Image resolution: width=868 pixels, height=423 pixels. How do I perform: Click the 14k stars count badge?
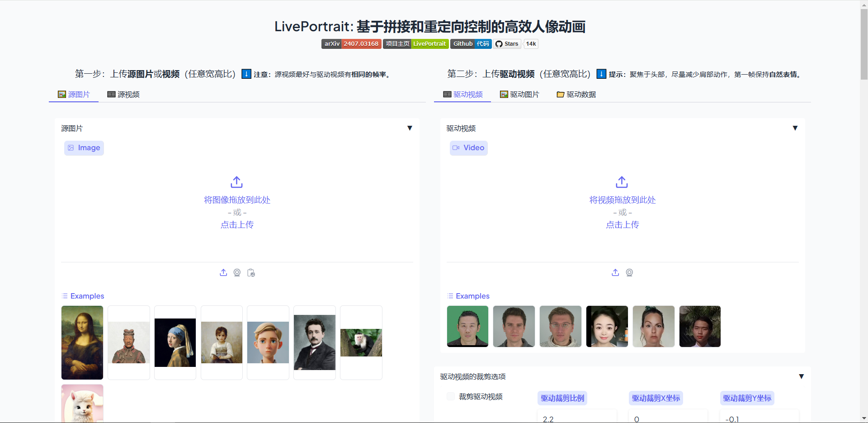[531, 44]
